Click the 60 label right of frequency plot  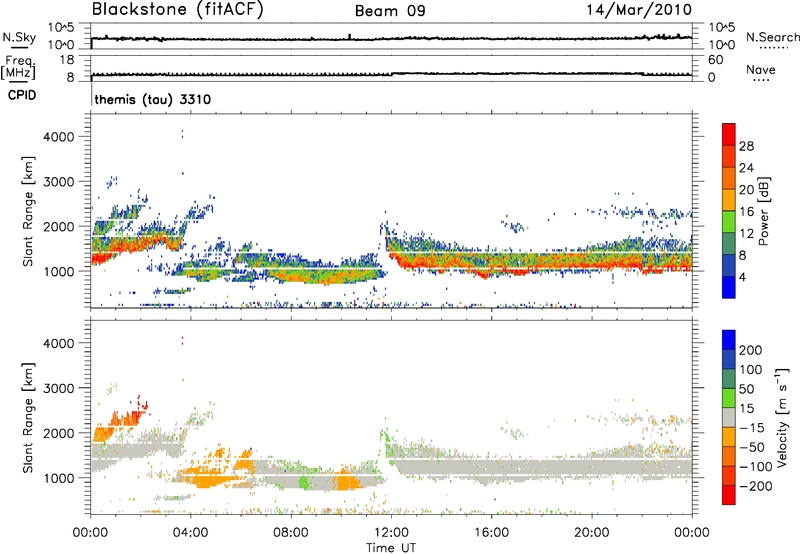click(x=716, y=60)
